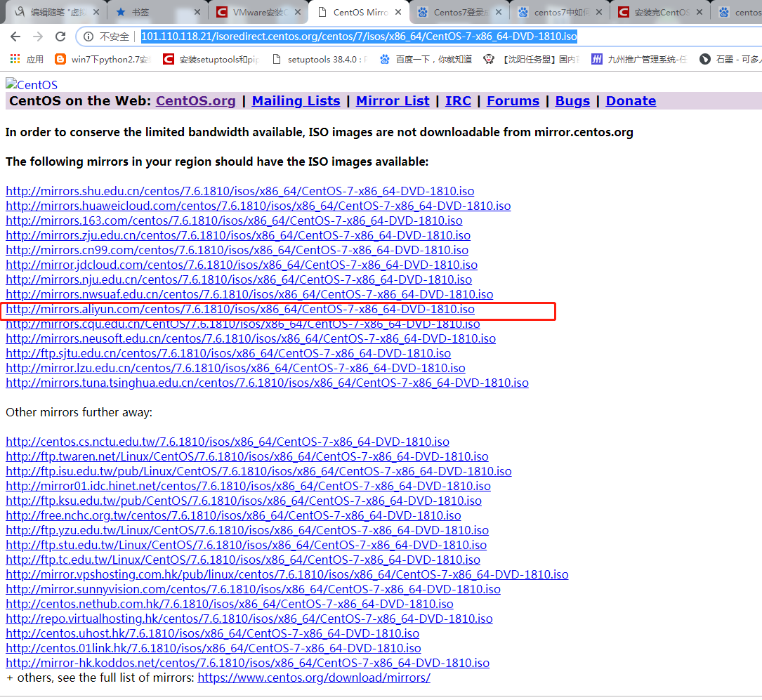Open the setuptools 38.4.0 bookmark

[x=320, y=59]
